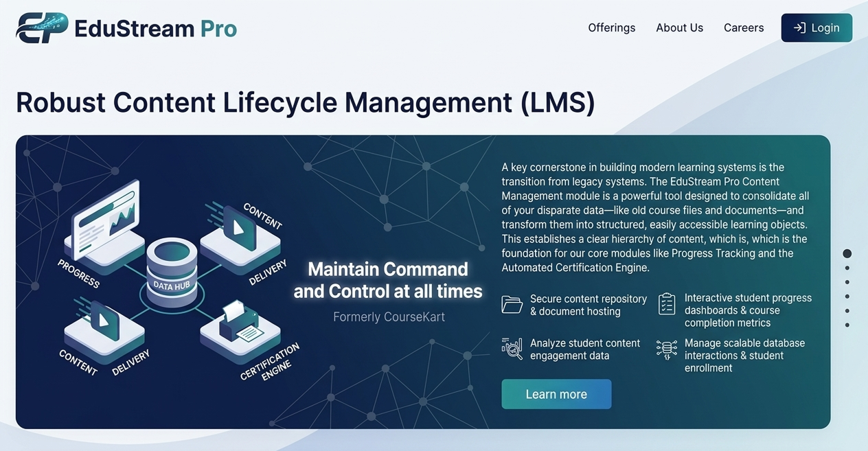Image resolution: width=868 pixels, height=451 pixels.
Task: Click the folder icon for secure content repository
Action: coord(512,304)
